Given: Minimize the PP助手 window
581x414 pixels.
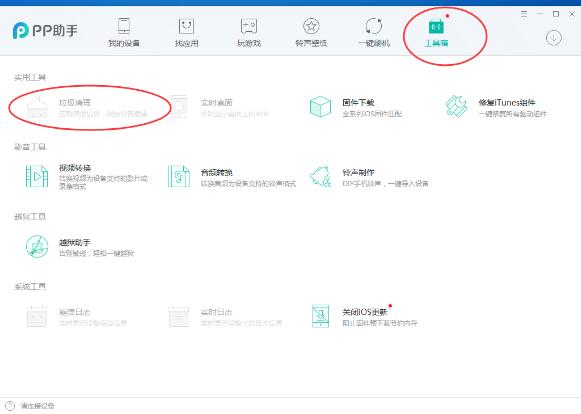Looking at the screenshot, I should tap(540, 14).
